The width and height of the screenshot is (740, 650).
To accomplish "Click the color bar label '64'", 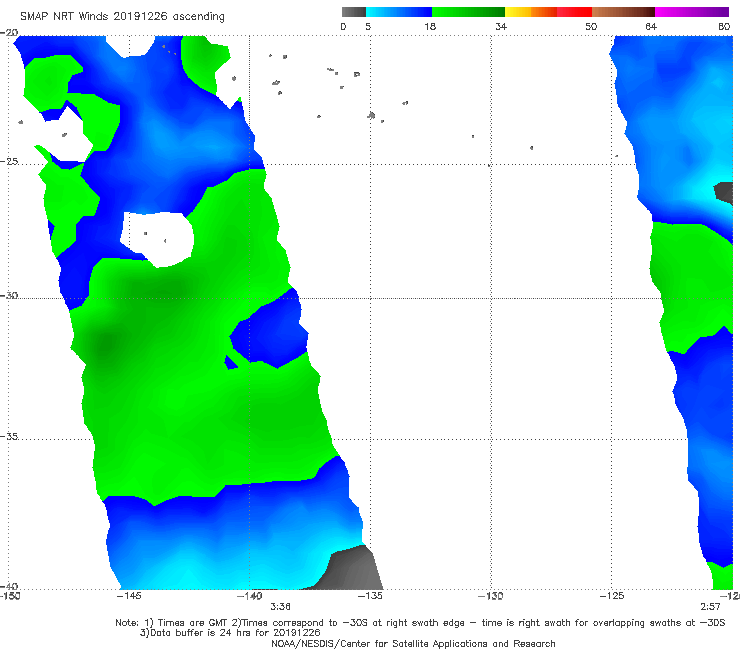I will [651, 26].
